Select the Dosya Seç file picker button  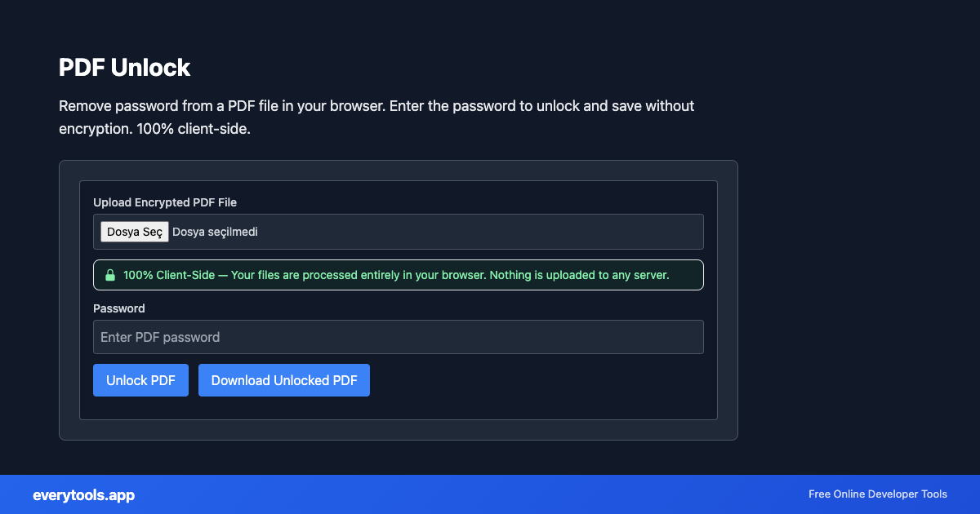[134, 231]
